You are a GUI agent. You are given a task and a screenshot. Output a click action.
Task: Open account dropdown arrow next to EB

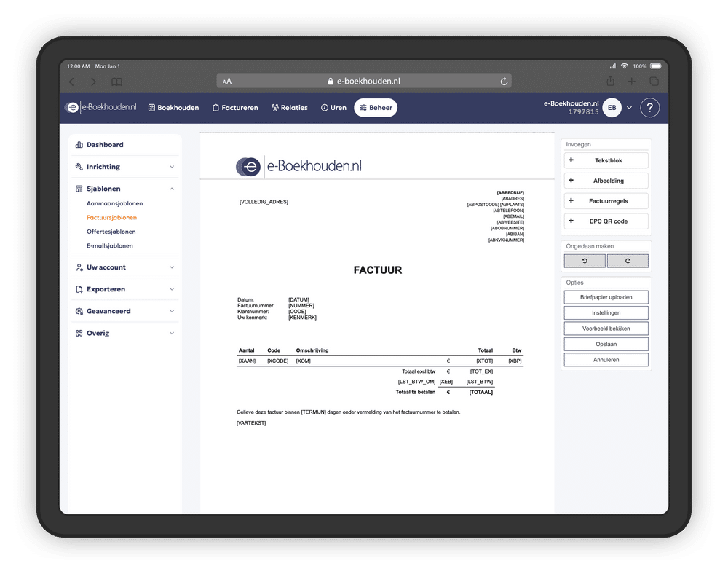coord(630,108)
